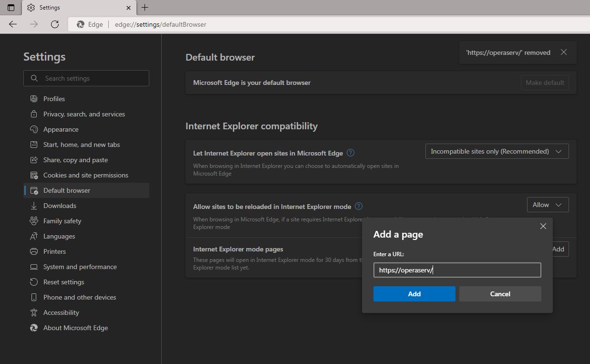Open Profiles settings
This screenshot has width=590, height=364.
tap(86, 99)
